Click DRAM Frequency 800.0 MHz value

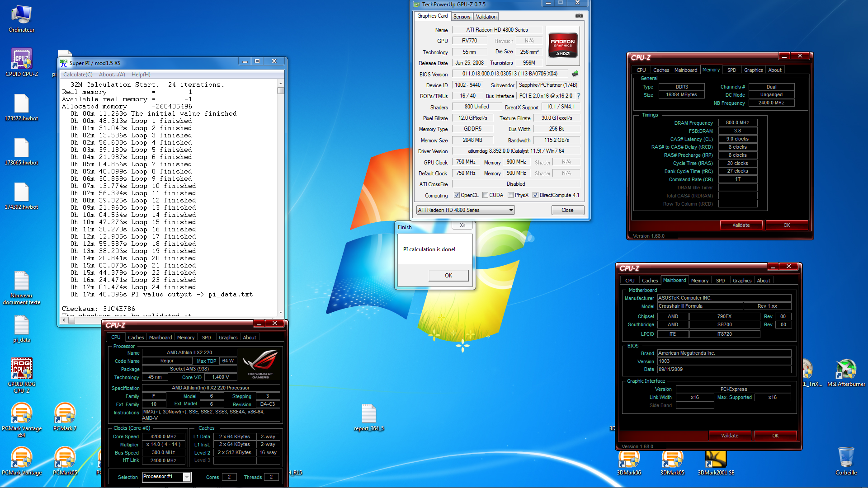tap(737, 122)
